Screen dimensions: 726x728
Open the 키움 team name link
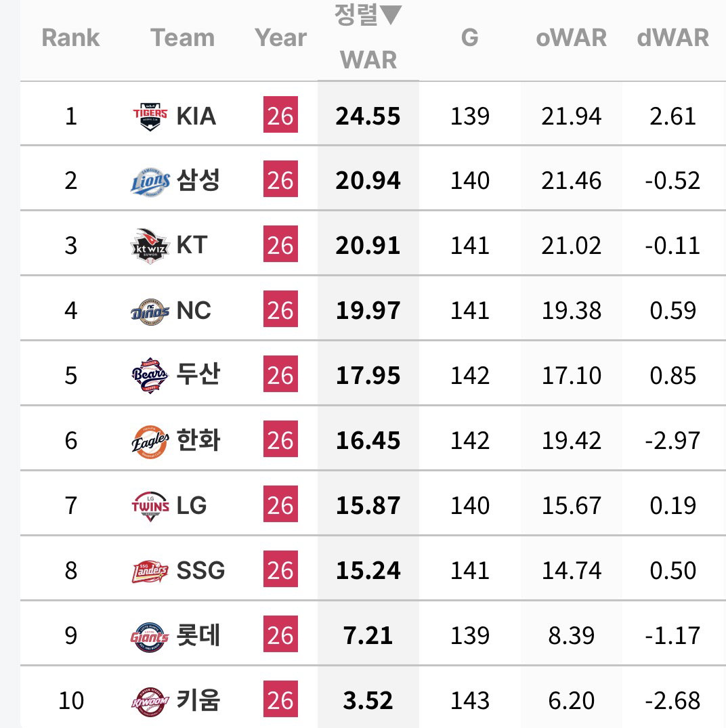pos(198,700)
